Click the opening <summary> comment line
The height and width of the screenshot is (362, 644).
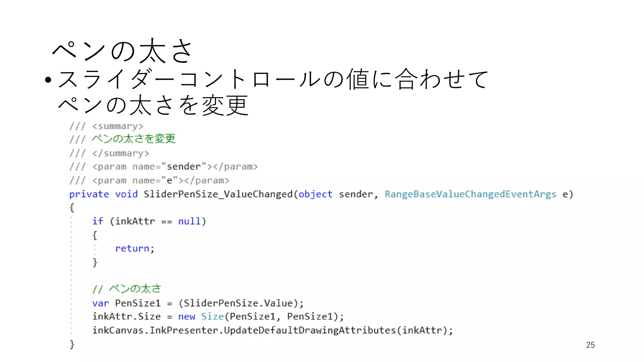point(106,126)
